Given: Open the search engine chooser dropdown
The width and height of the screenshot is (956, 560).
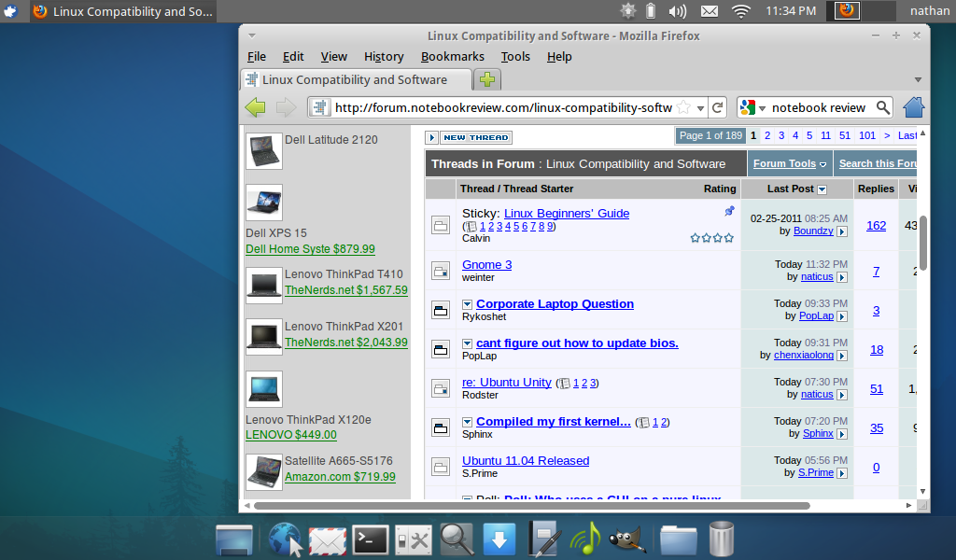Looking at the screenshot, I should (x=762, y=108).
